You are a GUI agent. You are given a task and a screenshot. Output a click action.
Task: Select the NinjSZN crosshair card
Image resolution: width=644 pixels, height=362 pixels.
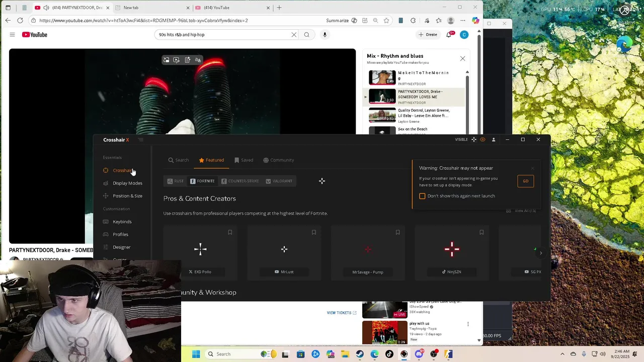(x=452, y=253)
